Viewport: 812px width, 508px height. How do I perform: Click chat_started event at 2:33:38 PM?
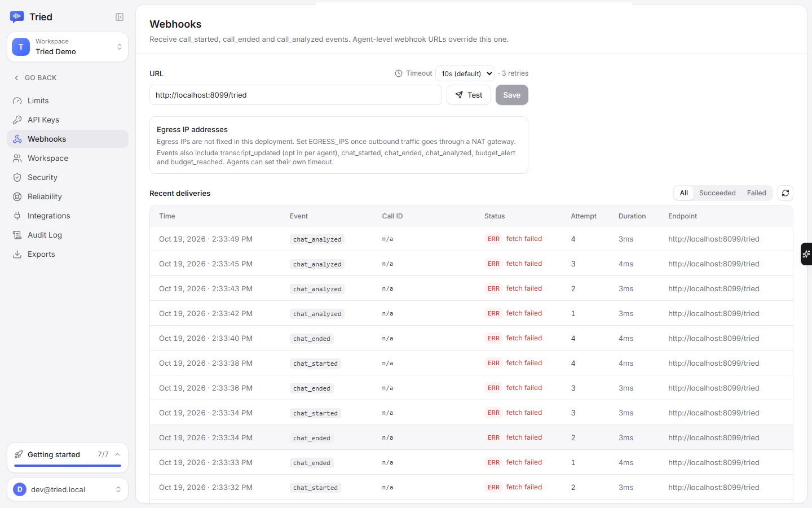[x=315, y=364]
